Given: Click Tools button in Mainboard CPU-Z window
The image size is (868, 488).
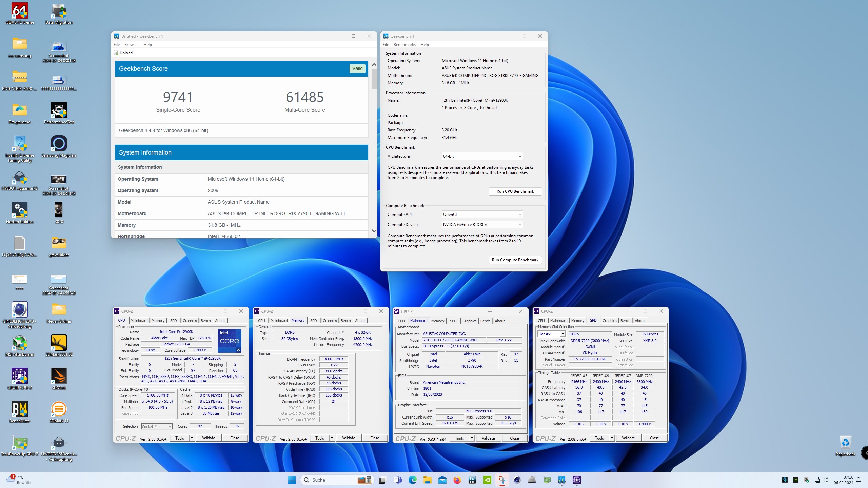Looking at the screenshot, I should click(x=459, y=438).
